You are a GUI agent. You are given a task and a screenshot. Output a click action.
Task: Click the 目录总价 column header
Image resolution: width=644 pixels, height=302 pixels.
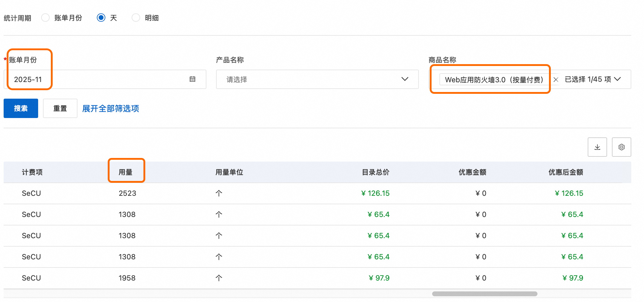(x=375, y=172)
